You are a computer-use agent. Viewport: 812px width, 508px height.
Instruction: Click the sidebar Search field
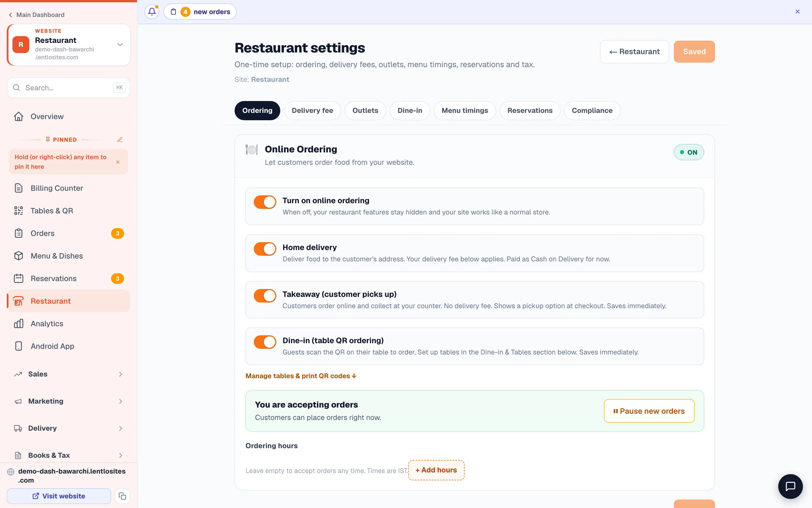69,88
